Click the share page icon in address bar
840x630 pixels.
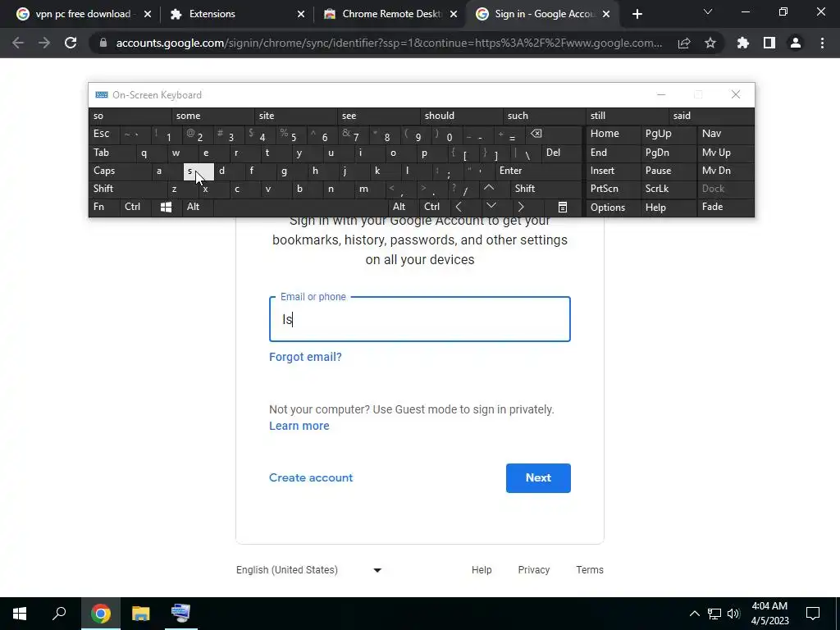click(x=684, y=43)
